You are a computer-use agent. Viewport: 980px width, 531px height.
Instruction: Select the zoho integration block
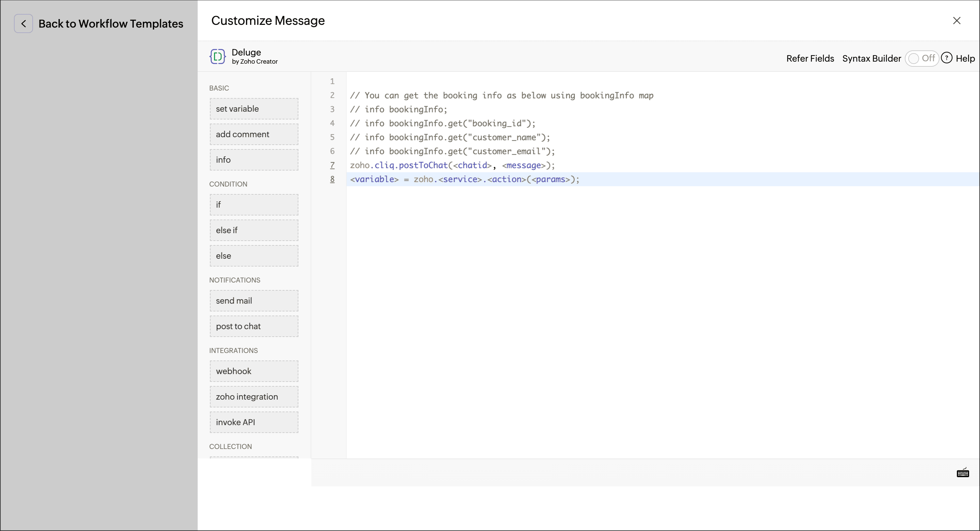pos(254,397)
